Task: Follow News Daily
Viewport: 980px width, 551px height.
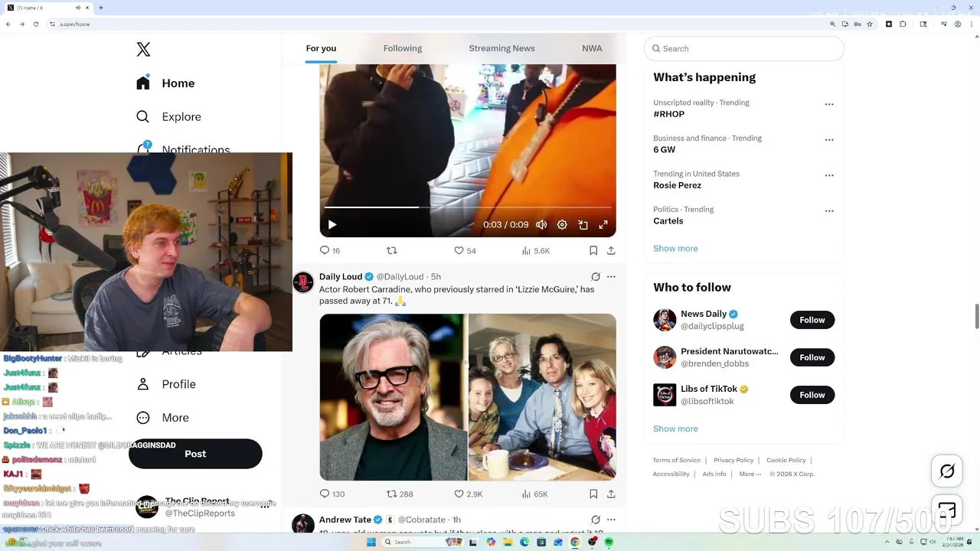Action: 812,320
